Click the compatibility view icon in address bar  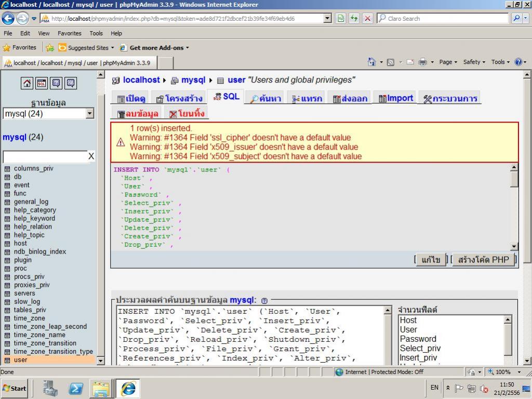(341, 18)
